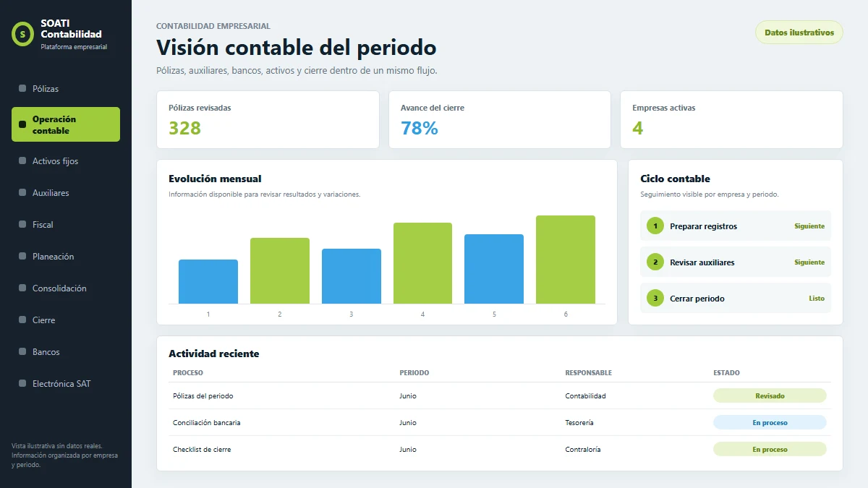The width and height of the screenshot is (868, 488).
Task: Go to Activos fijos
Action: point(66,160)
